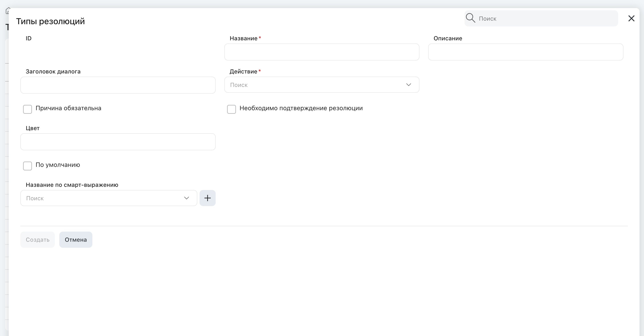Tick Необходимо подтверждение резолюции checkbox
This screenshot has width=644, height=336.
click(232, 109)
